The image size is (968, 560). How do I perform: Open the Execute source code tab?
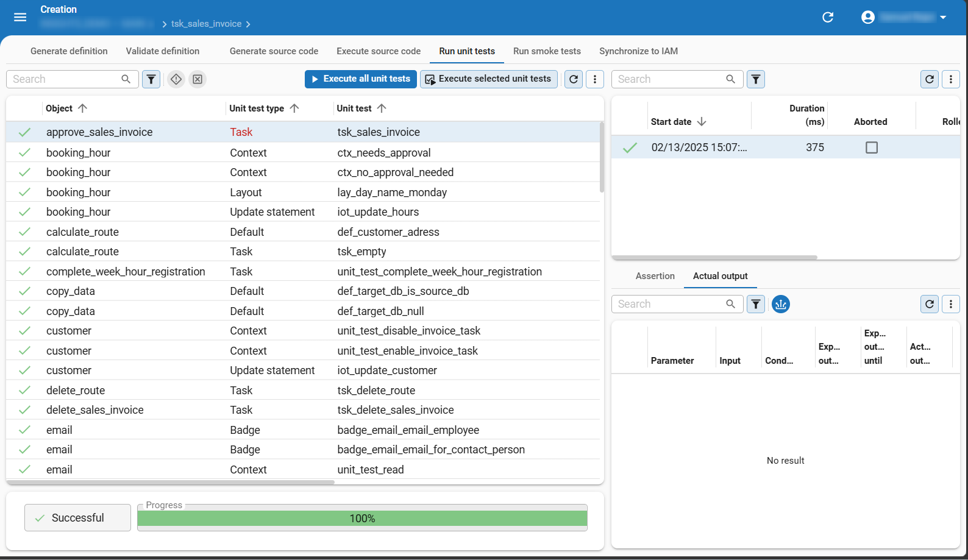379,51
